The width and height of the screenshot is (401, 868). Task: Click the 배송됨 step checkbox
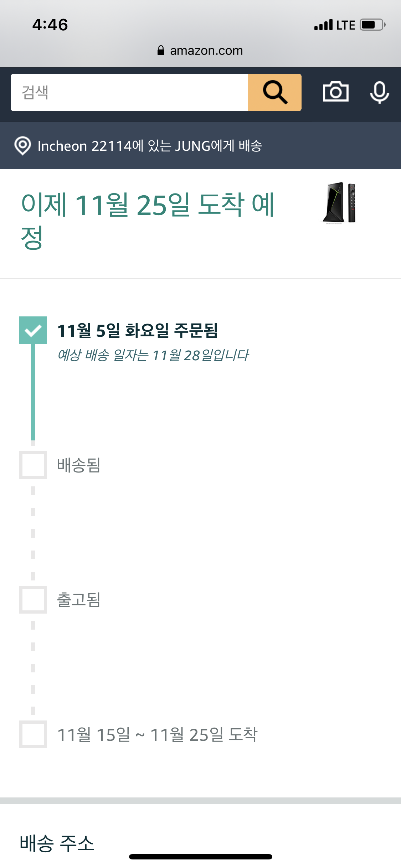coord(33,465)
